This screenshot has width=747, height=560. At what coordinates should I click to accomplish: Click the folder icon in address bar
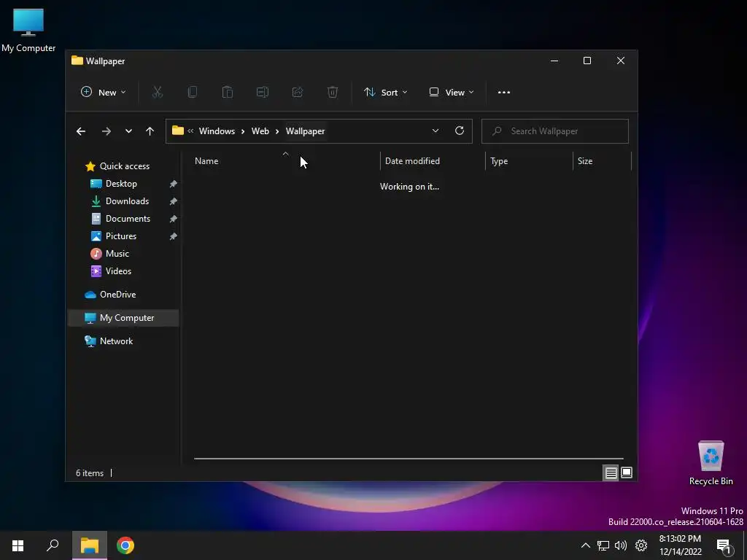[x=178, y=131]
